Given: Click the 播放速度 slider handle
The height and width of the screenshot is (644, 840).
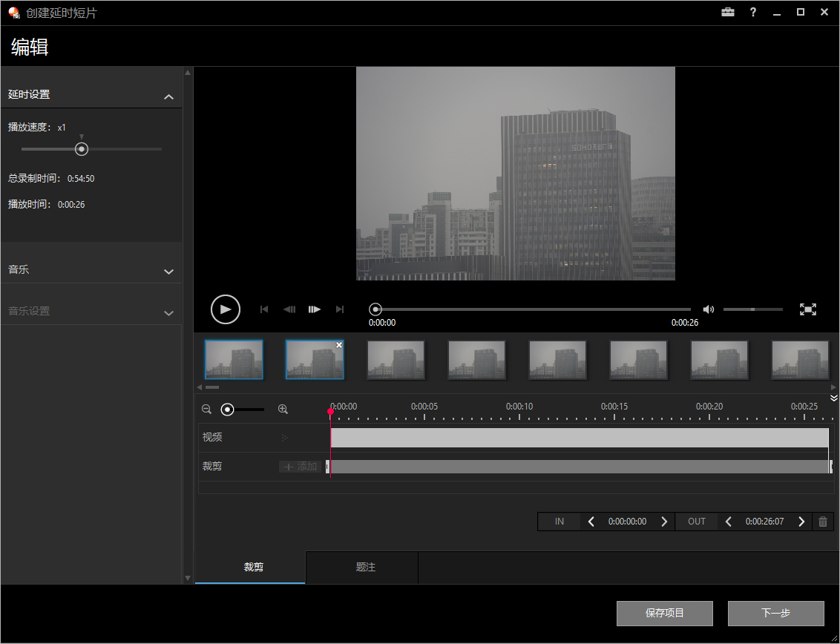Looking at the screenshot, I should [82, 149].
